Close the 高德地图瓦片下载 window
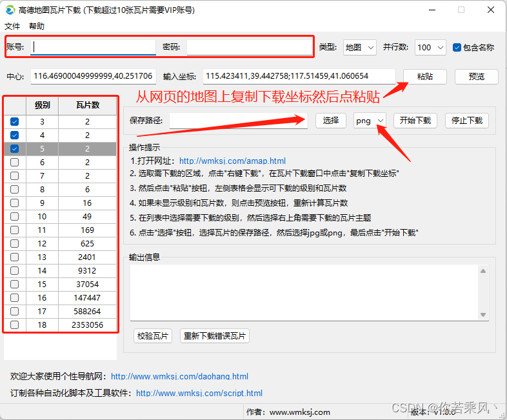The width and height of the screenshot is (507, 420). click(490, 10)
